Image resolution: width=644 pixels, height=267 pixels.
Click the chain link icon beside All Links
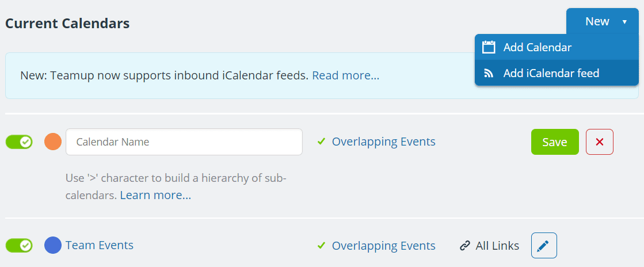tap(464, 246)
